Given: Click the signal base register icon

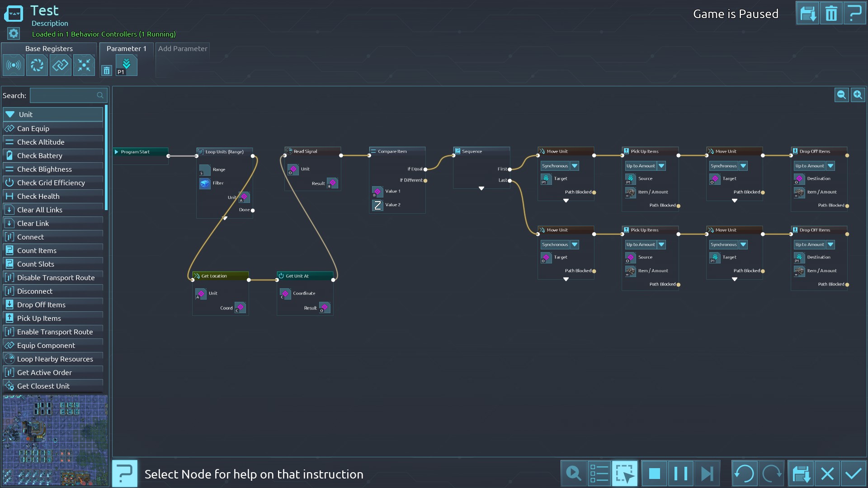Looking at the screenshot, I should pyautogui.click(x=14, y=66).
